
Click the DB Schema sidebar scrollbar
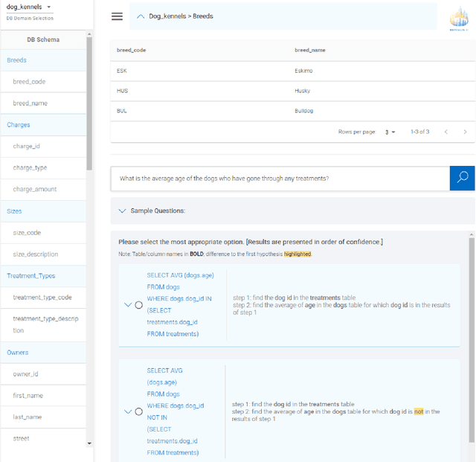click(x=90, y=104)
